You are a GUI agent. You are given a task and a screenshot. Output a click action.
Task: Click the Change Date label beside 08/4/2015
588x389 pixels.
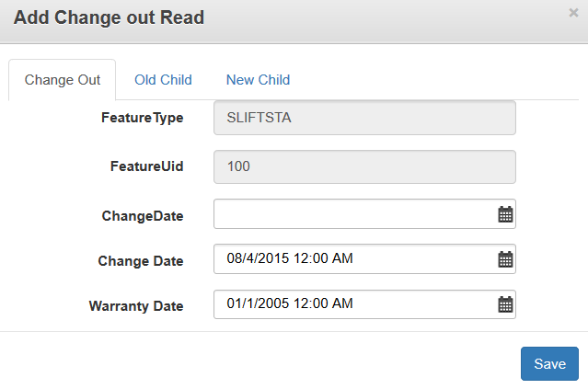(x=140, y=261)
